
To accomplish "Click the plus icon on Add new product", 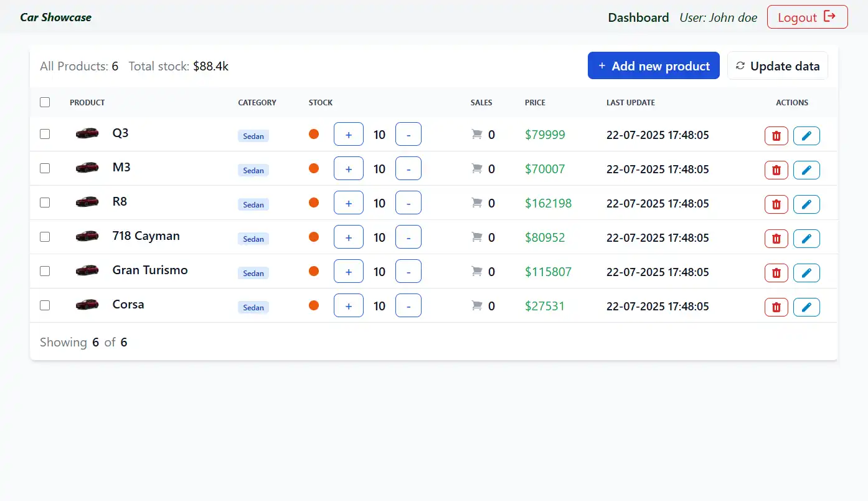I will point(601,65).
